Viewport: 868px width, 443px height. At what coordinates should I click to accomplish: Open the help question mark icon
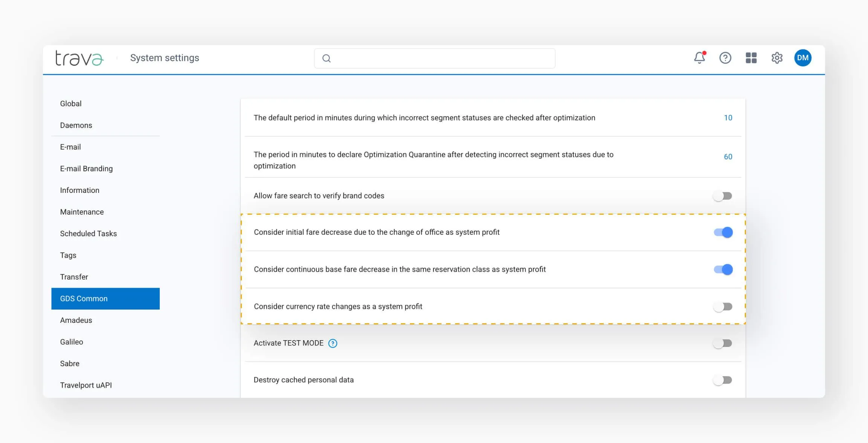click(x=725, y=58)
